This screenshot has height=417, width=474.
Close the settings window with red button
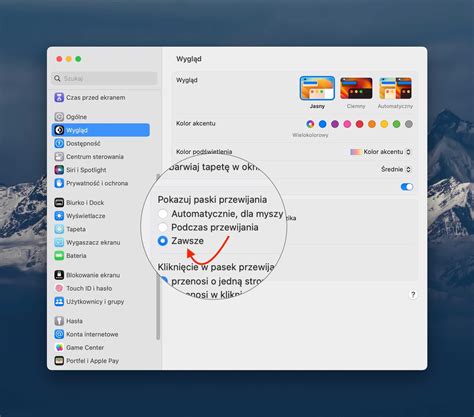pyautogui.click(x=59, y=59)
